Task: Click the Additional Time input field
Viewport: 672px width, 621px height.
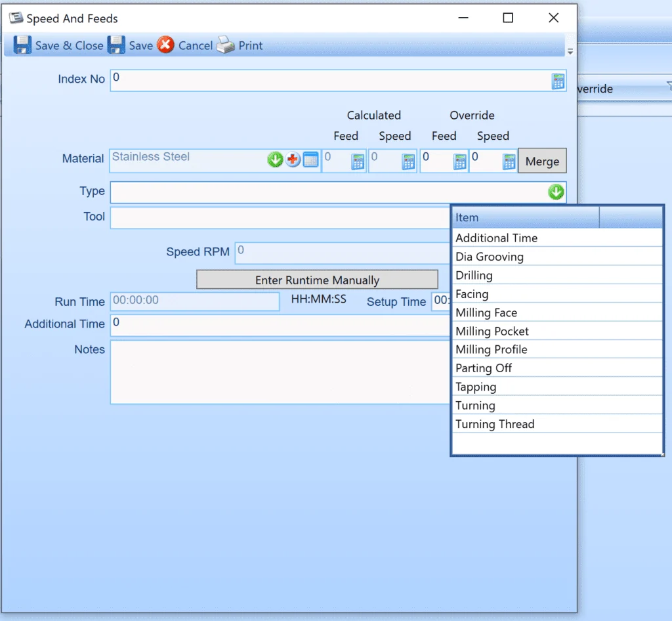Action: point(280,326)
